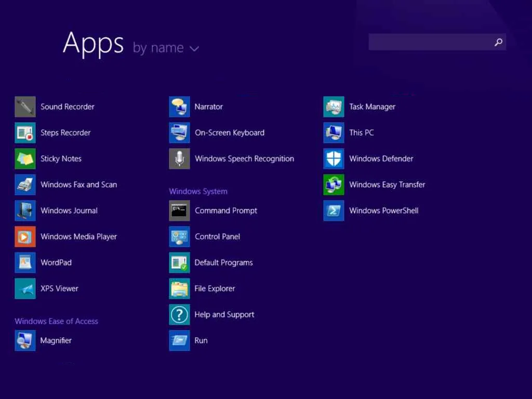Start Magnifier from its icon
This screenshot has height=399, width=532.
(25, 340)
